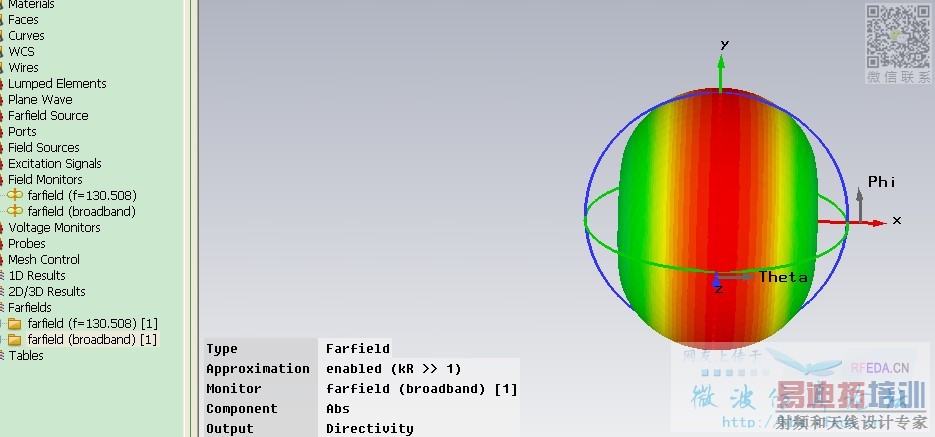Click the farfield (broadband) monitor icon under Field Monitors
This screenshot has width=935, height=437.
coord(14,211)
